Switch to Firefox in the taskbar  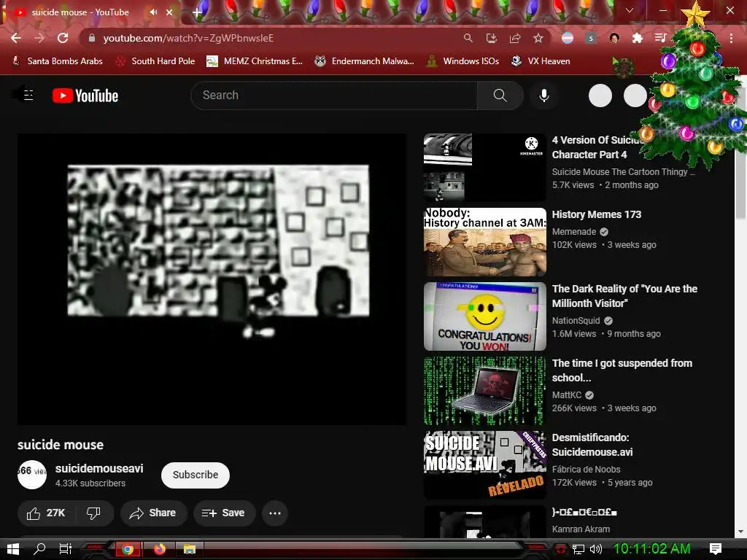(x=160, y=549)
